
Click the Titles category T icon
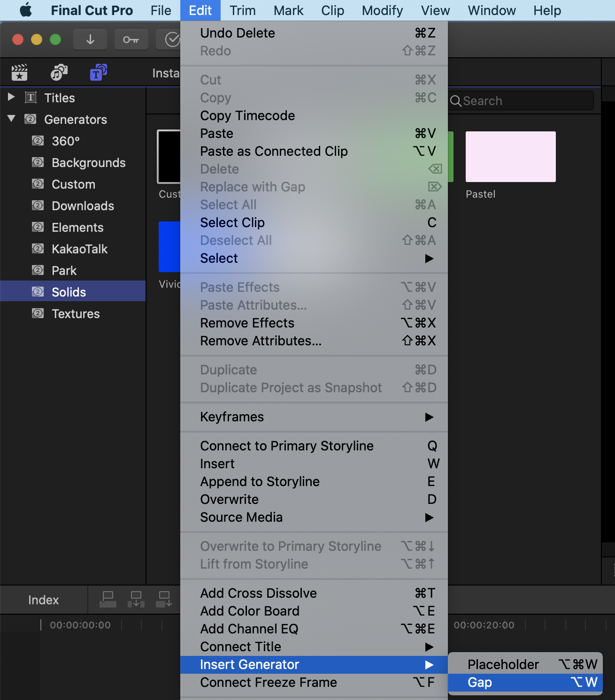pyautogui.click(x=31, y=98)
